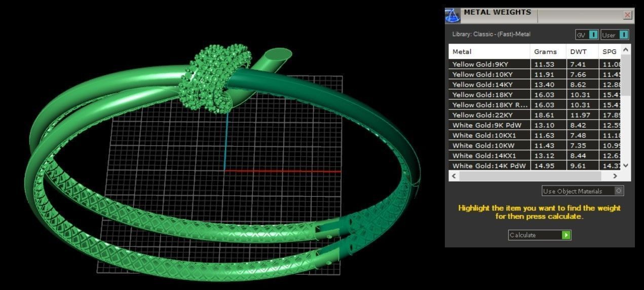Toggle Use Object Materials option
Screen dimensions: 644x290
pyautogui.click(x=583, y=191)
